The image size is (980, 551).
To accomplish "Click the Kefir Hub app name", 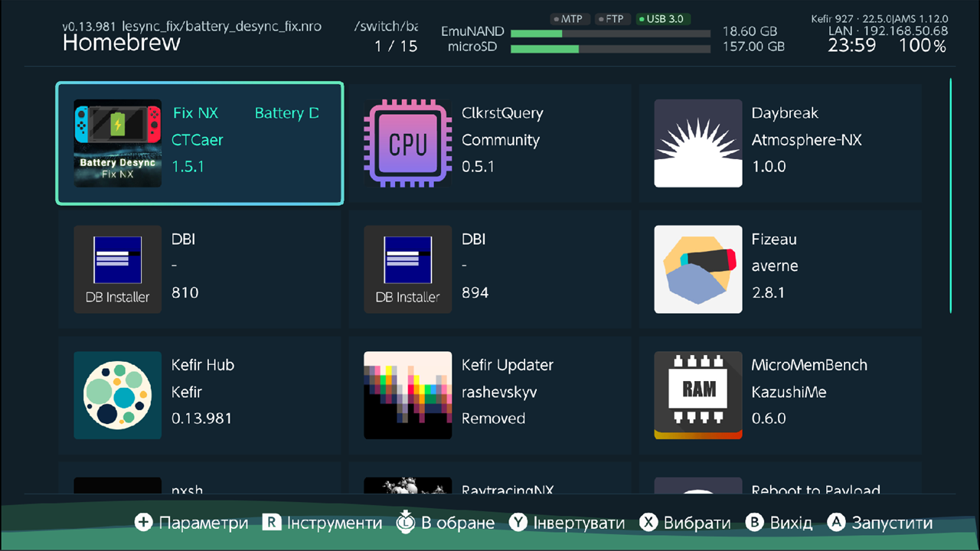I will click(203, 365).
